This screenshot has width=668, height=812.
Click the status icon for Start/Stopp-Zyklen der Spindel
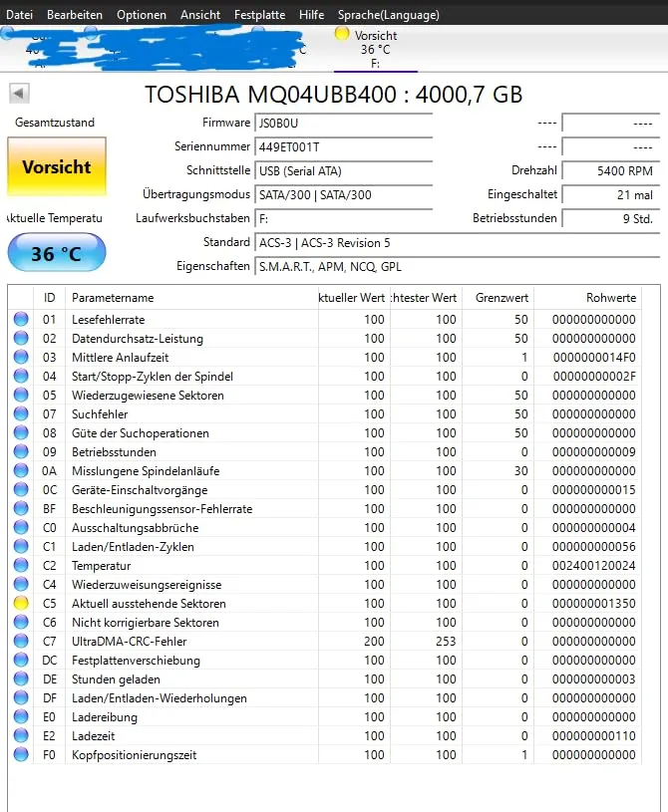(21, 376)
